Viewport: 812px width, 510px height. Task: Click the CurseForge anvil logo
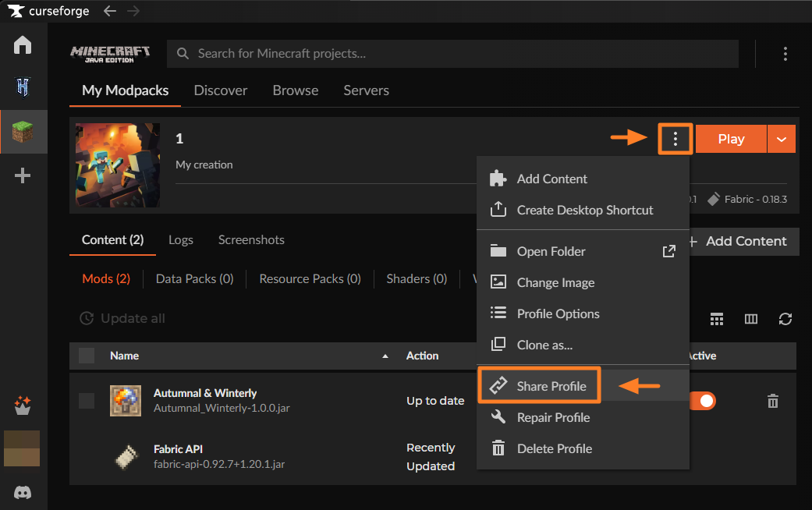pos(16,11)
